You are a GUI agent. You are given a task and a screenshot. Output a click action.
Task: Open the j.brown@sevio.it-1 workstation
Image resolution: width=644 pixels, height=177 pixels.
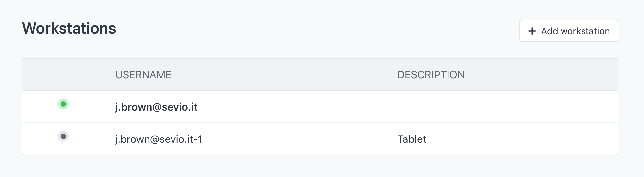(159, 139)
